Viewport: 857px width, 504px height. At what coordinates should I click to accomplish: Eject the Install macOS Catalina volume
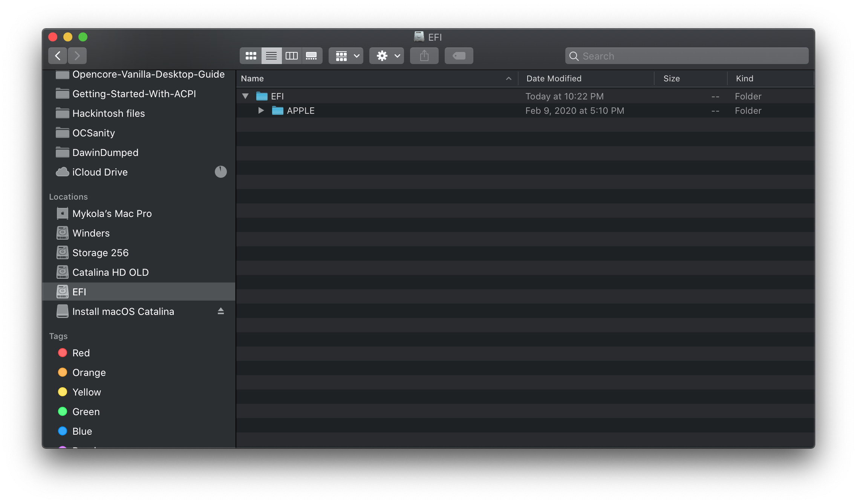[221, 311]
